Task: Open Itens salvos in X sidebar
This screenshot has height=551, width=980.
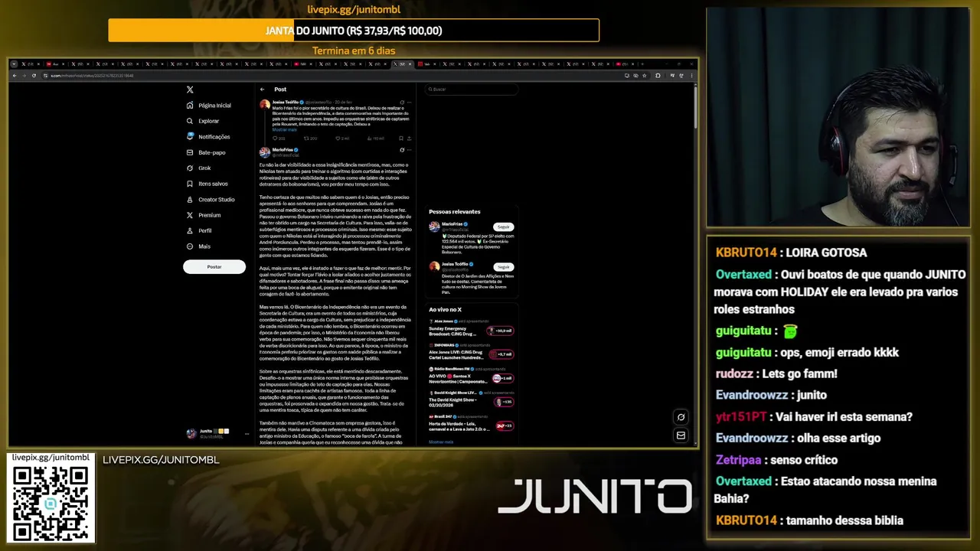Action: click(207, 184)
